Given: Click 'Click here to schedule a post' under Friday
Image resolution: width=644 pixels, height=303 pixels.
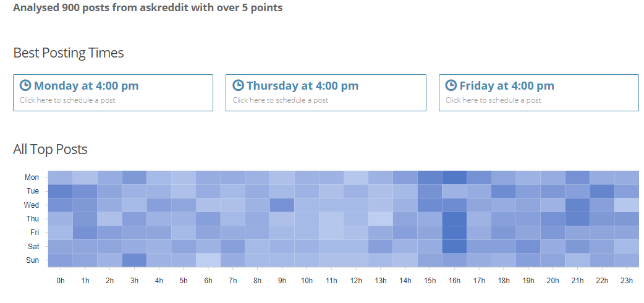Looking at the screenshot, I should 493,100.
